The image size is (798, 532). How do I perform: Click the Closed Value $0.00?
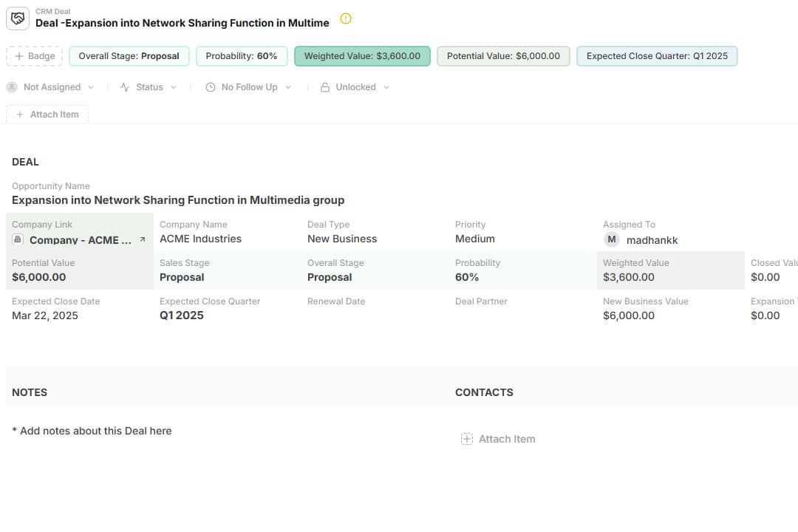(x=765, y=277)
